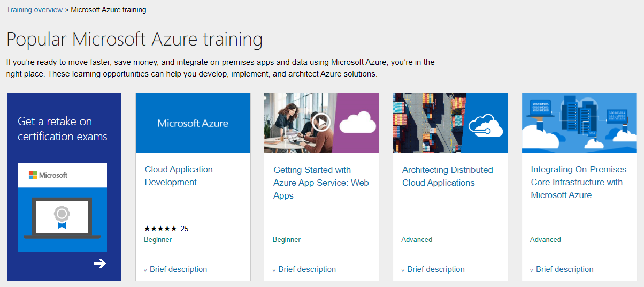Open Getting Started with Azure App Service: Web Apps

tap(321, 183)
